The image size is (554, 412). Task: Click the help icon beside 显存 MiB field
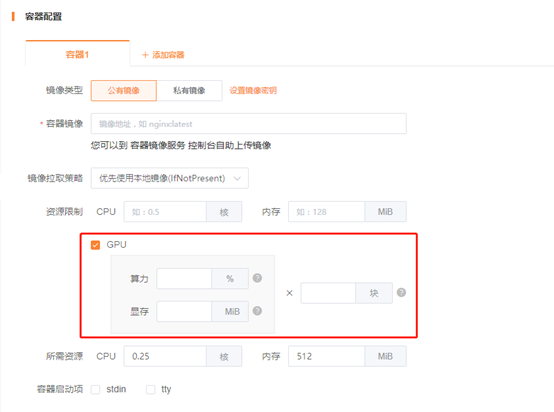click(257, 311)
